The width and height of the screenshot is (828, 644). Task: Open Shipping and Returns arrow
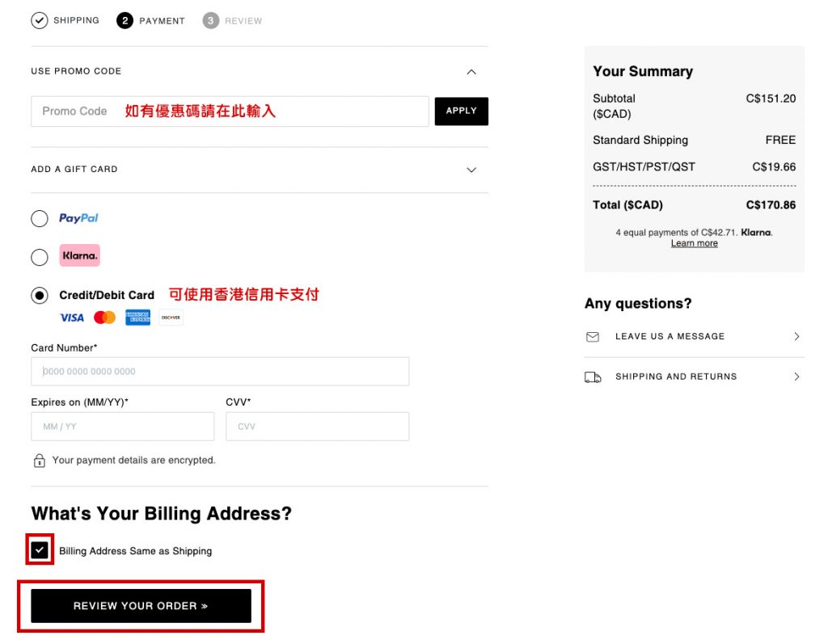point(796,377)
